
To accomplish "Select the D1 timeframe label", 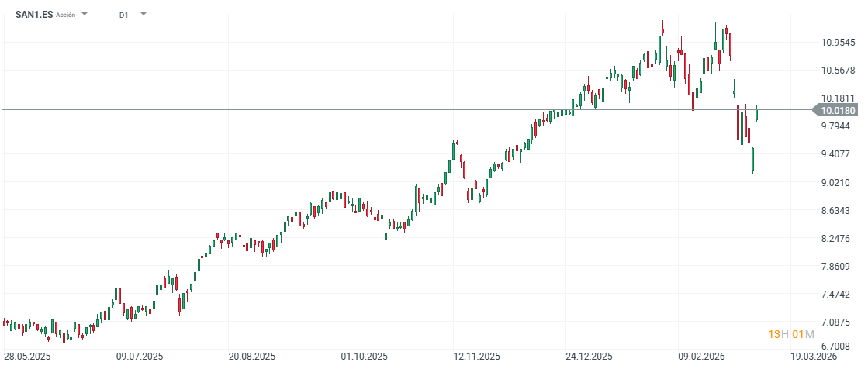I will (124, 16).
